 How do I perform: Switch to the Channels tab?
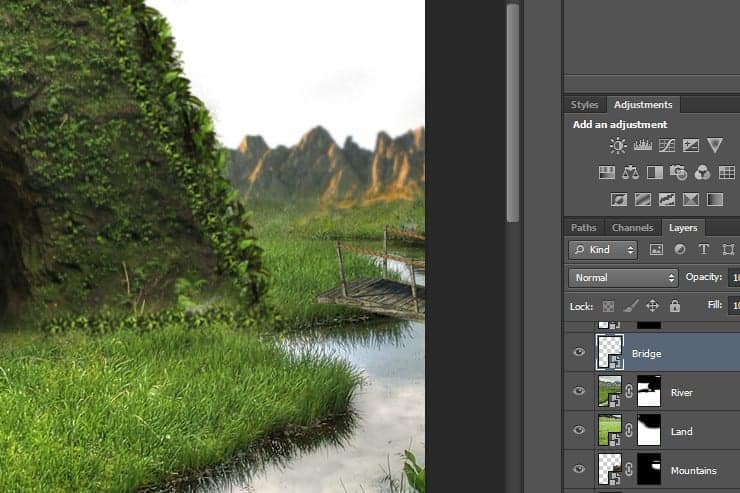tap(632, 228)
